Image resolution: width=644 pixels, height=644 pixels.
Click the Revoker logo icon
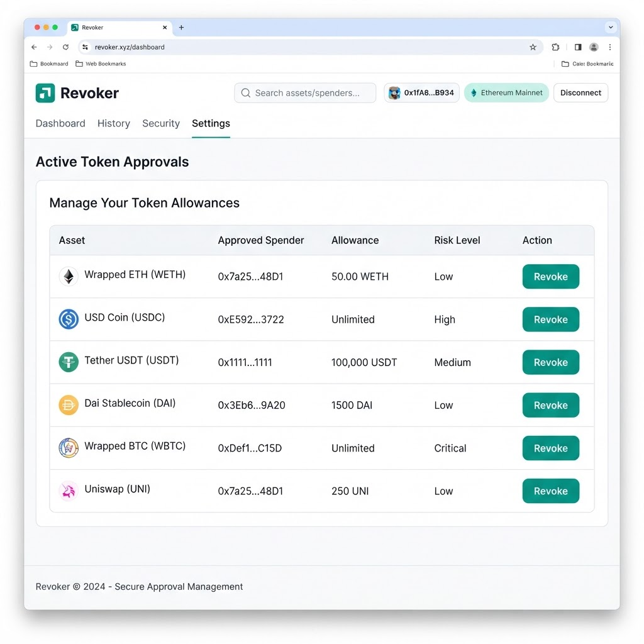pos(45,93)
